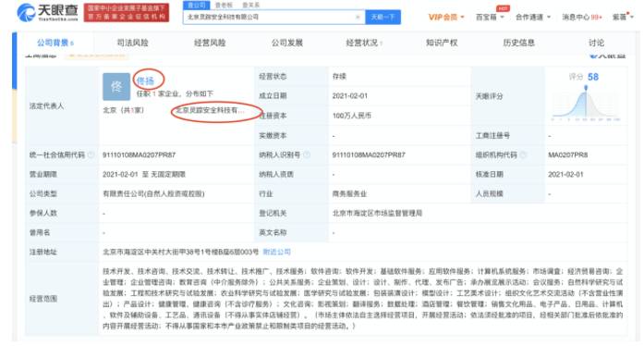The height and width of the screenshot is (346, 644).
Task: Click the score value 58
Action: pos(593,77)
